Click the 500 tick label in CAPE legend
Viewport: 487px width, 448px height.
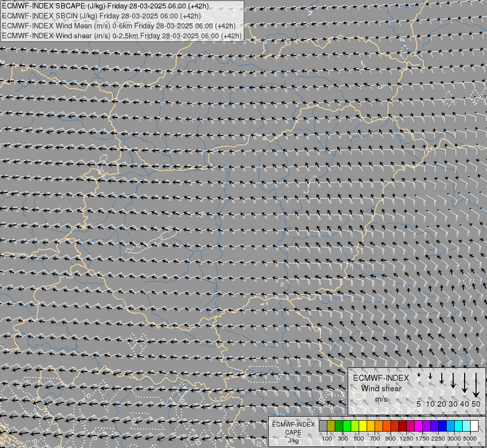(359, 439)
